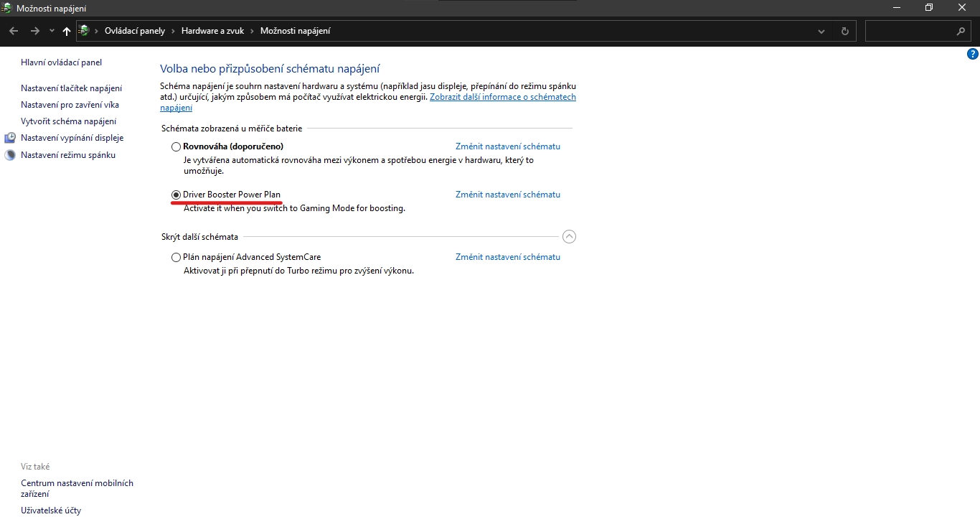980x527 pixels.
Task: Select Plán napájení Advanced SystemCare radio button
Action: coord(176,257)
